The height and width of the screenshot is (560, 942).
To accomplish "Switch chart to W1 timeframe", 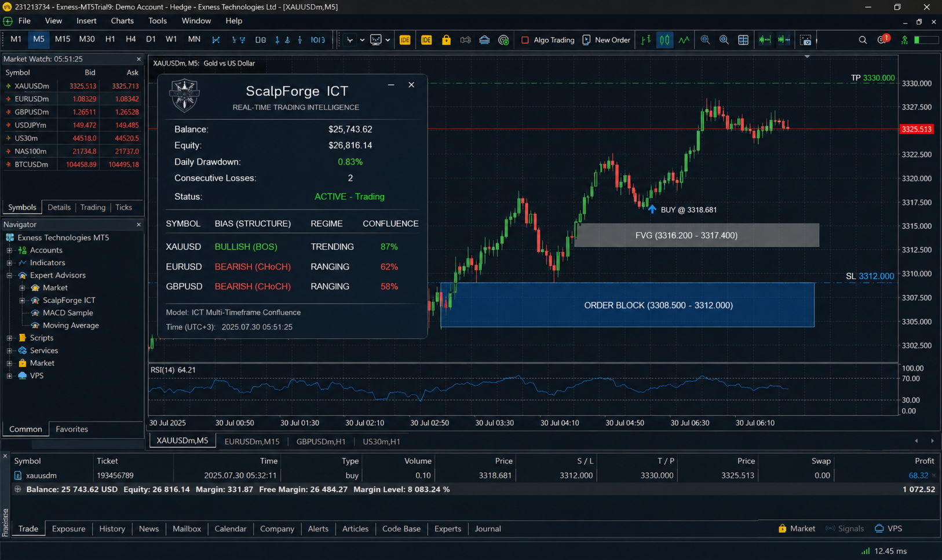I will 171,39.
